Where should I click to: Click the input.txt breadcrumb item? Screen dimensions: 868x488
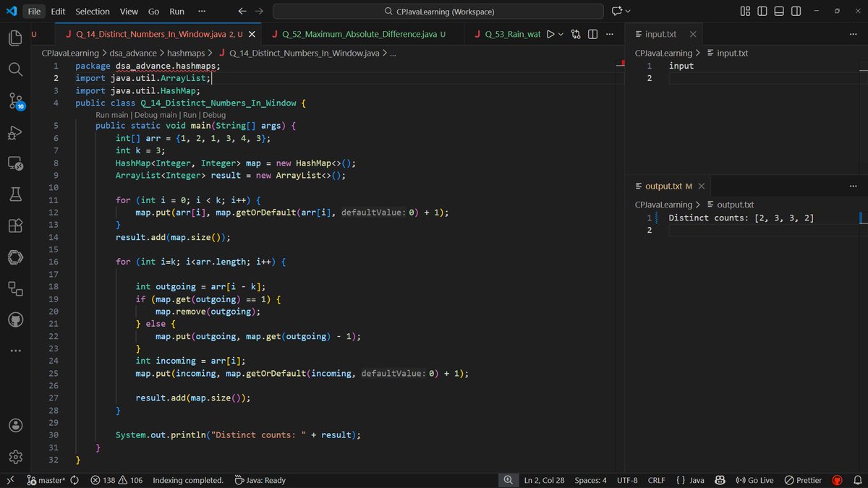click(727, 53)
